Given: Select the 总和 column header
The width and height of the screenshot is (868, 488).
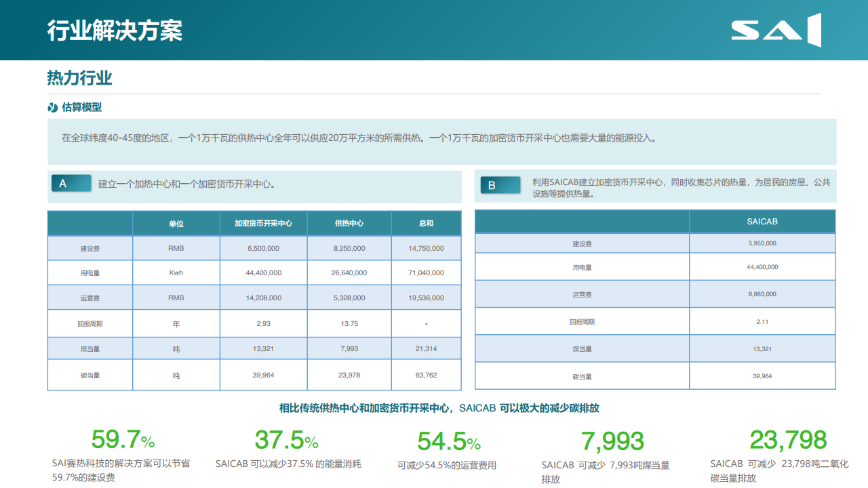Looking at the screenshot, I should (x=426, y=223).
